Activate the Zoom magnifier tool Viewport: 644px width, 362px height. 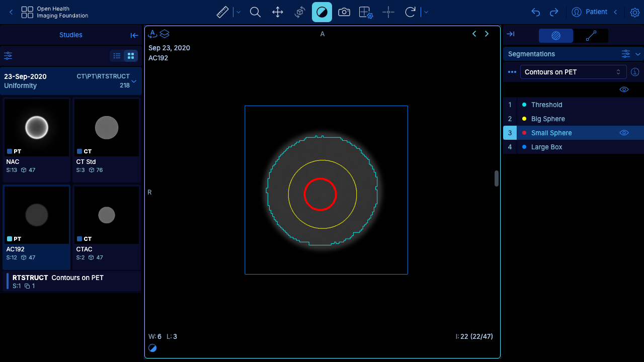[255, 12]
